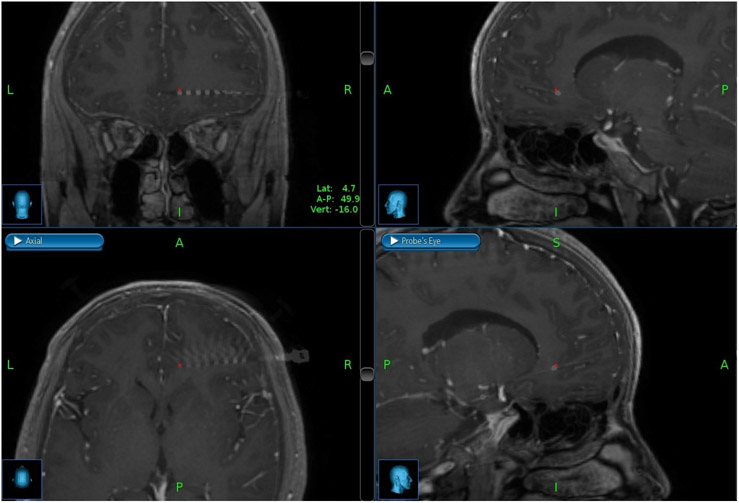Click the Lat 4.7 coordinate readout
The width and height of the screenshot is (739, 503).
[x=338, y=188]
